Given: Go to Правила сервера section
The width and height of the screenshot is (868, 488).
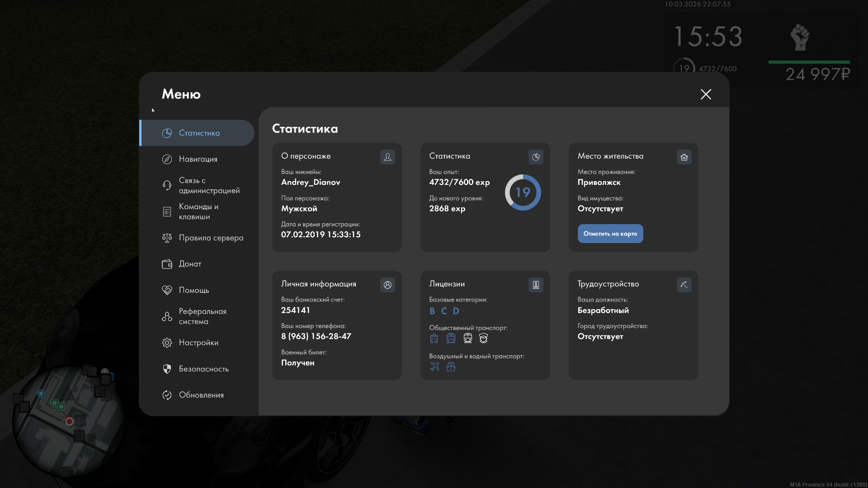Looking at the screenshot, I should [x=211, y=238].
